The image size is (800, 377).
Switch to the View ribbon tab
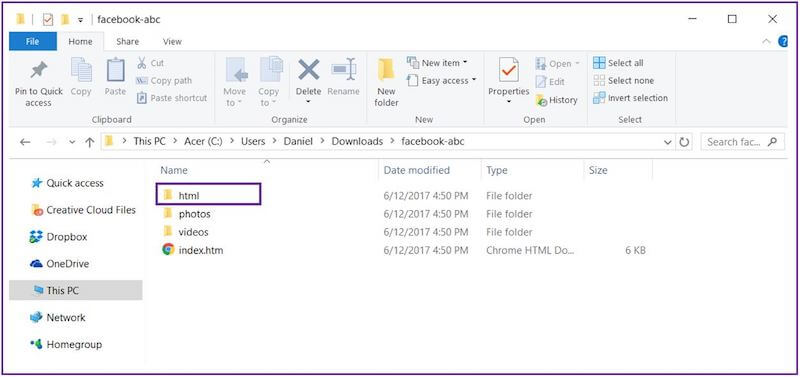(172, 42)
